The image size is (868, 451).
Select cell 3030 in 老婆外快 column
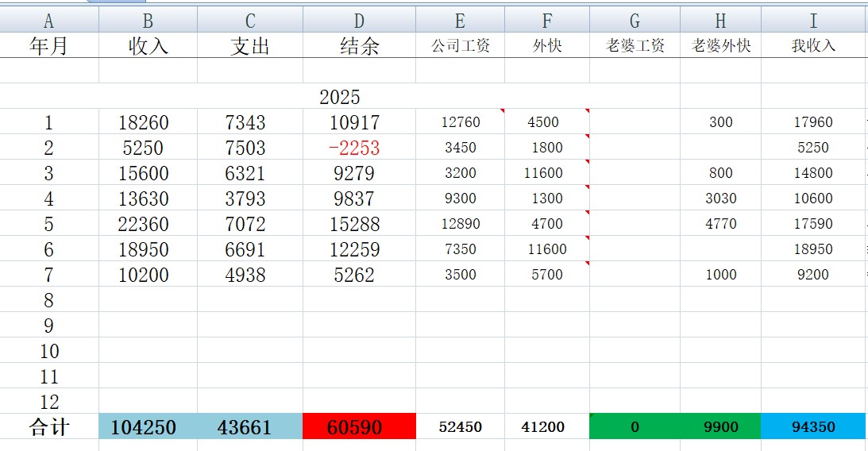(x=721, y=199)
